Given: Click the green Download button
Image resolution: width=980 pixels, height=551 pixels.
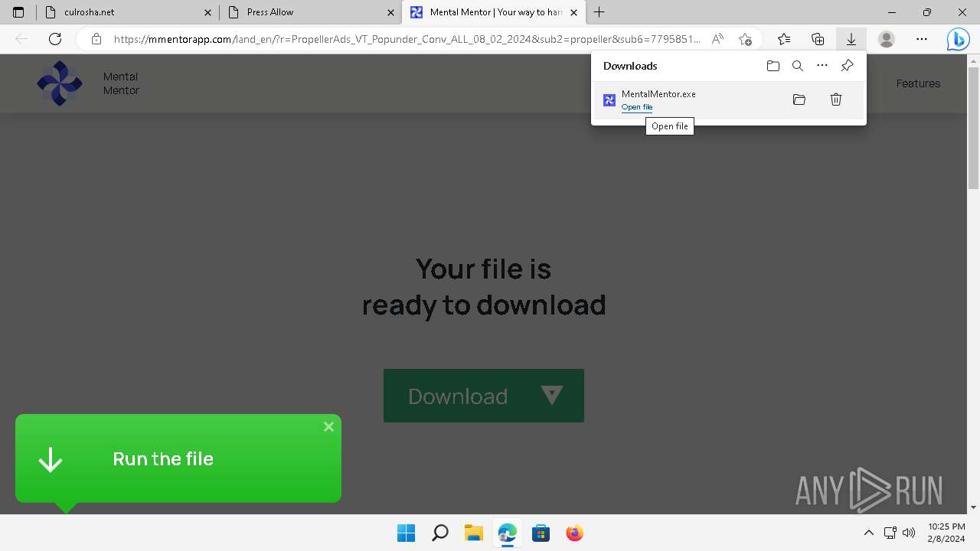Looking at the screenshot, I should point(484,396).
